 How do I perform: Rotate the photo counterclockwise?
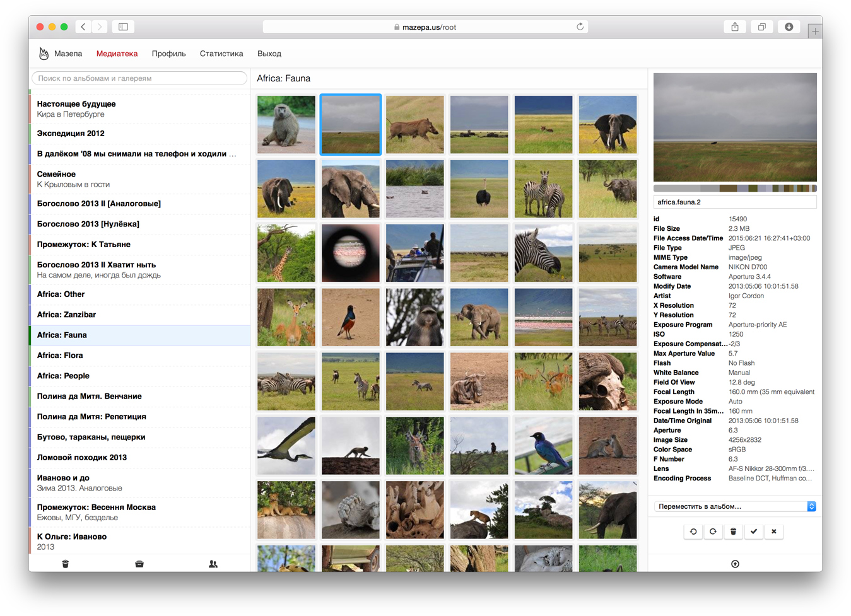pyautogui.click(x=693, y=532)
